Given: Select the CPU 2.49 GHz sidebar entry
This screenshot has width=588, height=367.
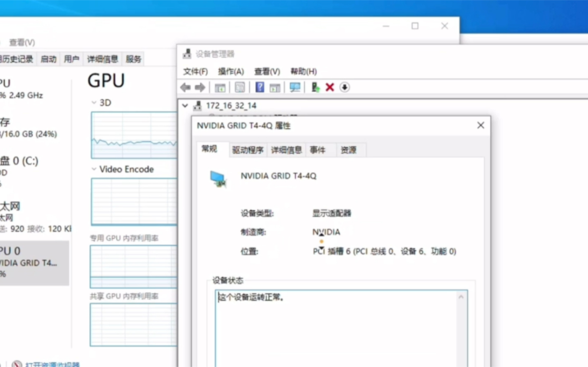Looking at the screenshot, I should pos(34,89).
